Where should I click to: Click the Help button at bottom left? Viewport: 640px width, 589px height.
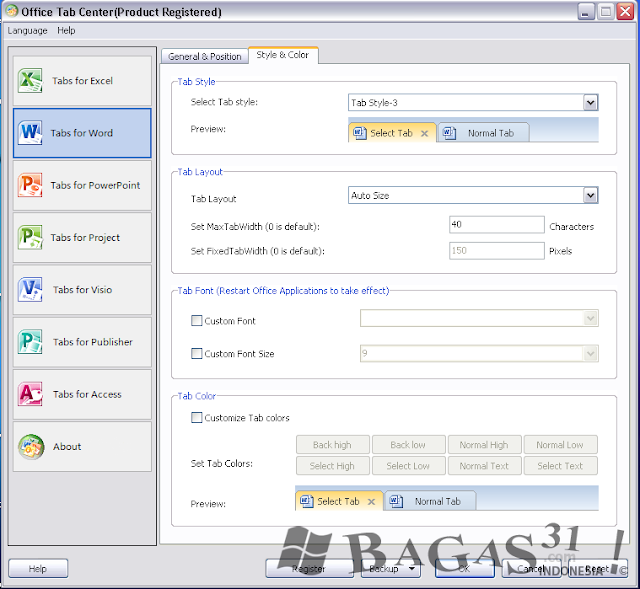click(x=38, y=569)
